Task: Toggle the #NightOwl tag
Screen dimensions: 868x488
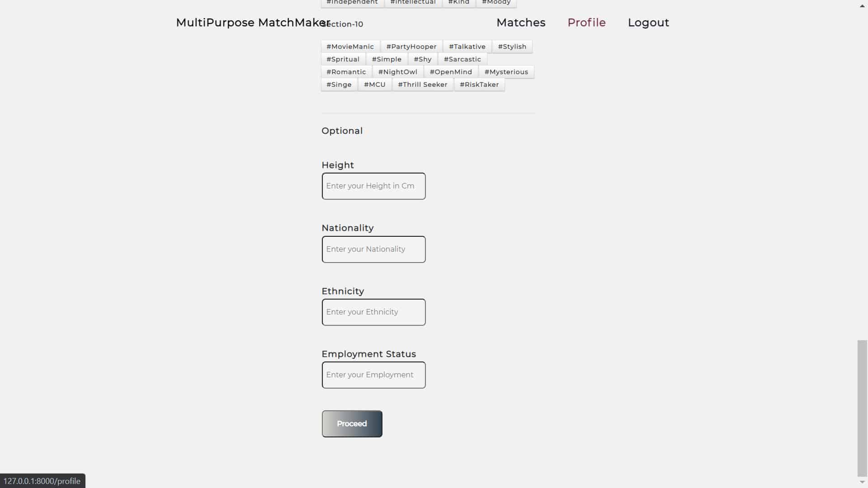Action: coord(397,72)
